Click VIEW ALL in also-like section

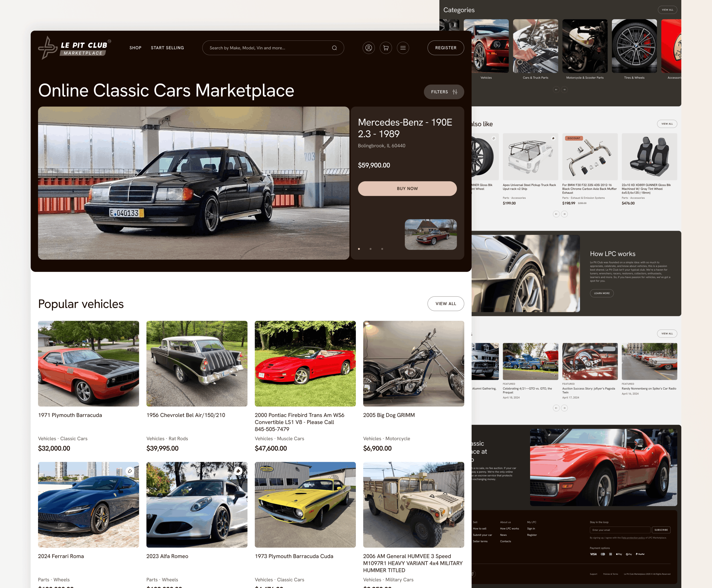coord(667,124)
